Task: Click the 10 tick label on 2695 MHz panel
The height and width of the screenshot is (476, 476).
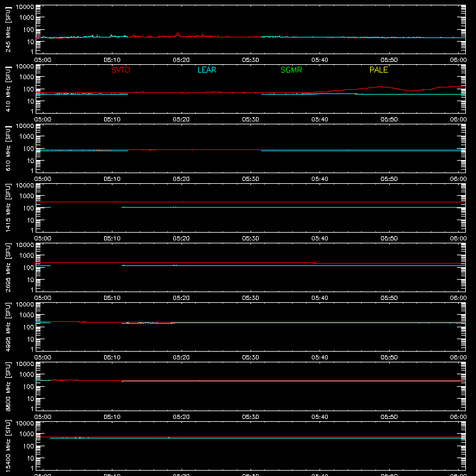Action: pyautogui.click(x=30, y=280)
